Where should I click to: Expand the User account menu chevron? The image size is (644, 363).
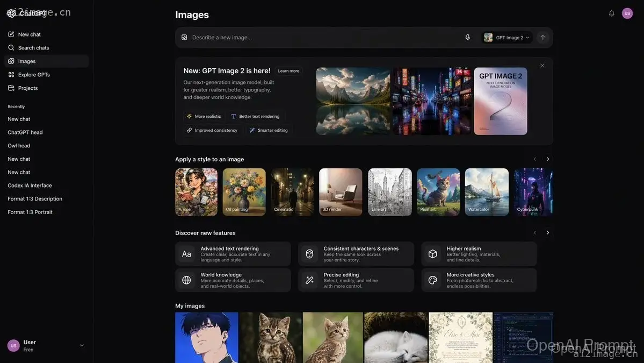pyautogui.click(x=82, y=346)
